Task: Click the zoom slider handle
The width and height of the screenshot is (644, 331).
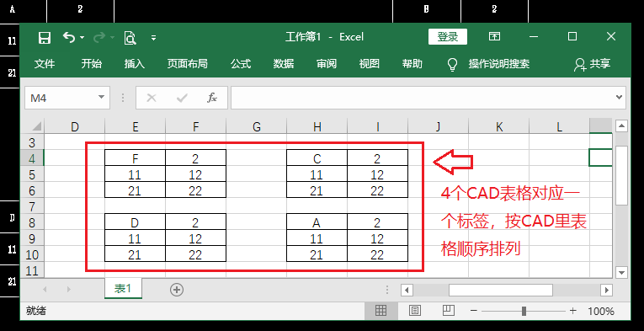Action: 524,312
